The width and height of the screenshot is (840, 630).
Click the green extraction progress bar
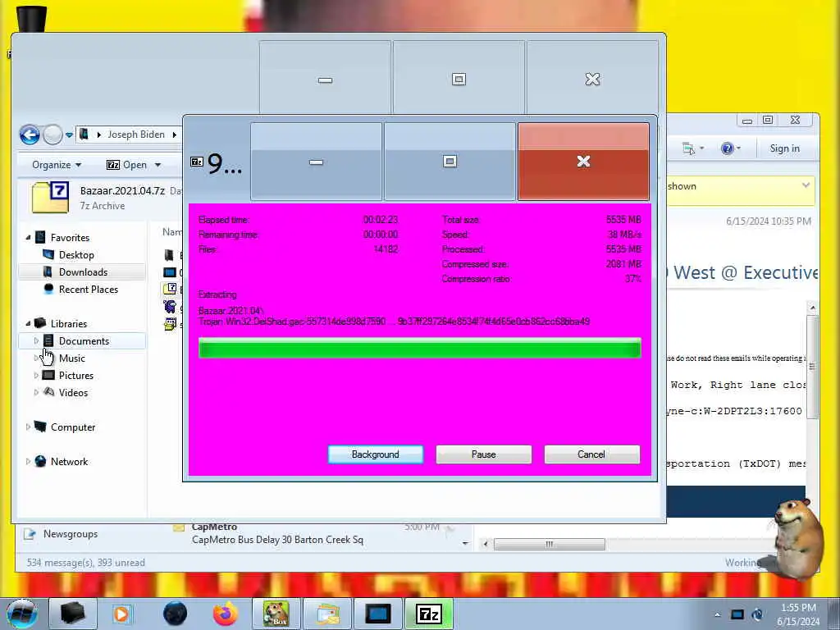pyautogui.click(x=419, y=348)
